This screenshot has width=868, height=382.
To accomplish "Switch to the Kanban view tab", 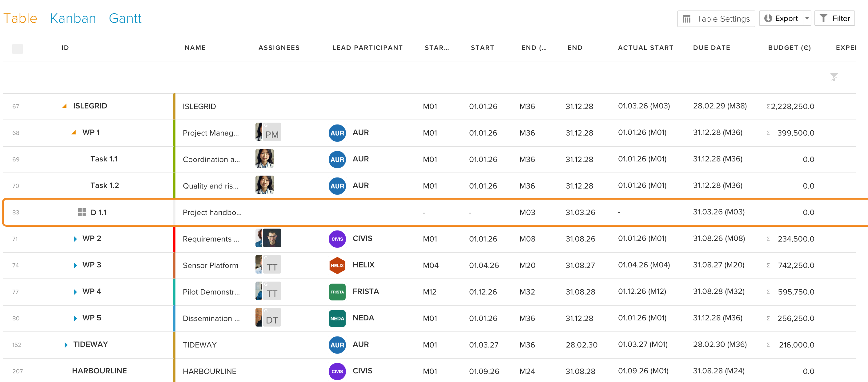I will click(73, 18).
